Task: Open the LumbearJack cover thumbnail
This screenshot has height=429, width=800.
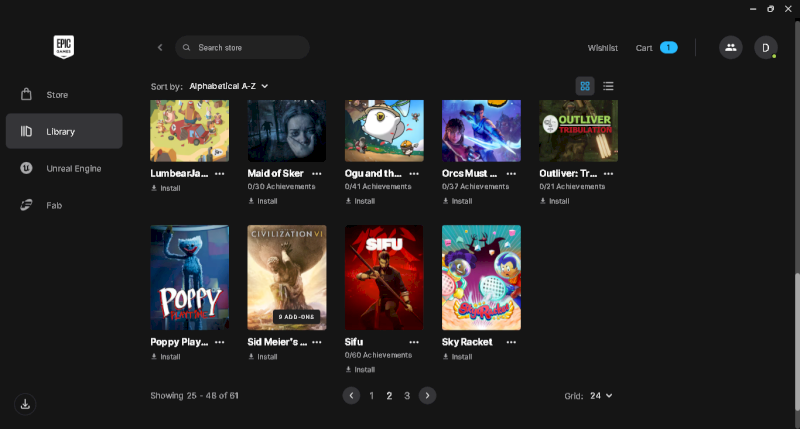Action: pos(190,131)
